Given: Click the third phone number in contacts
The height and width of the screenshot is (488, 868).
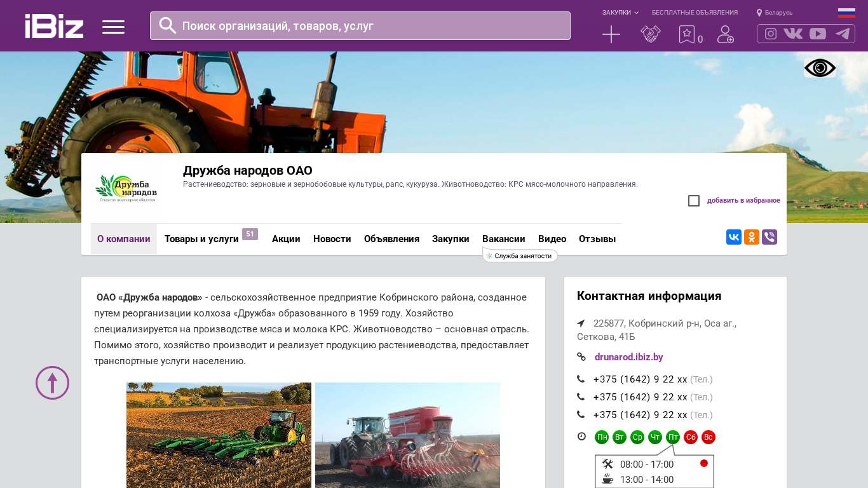Looking at the screenshot, I should coord(641,415).
